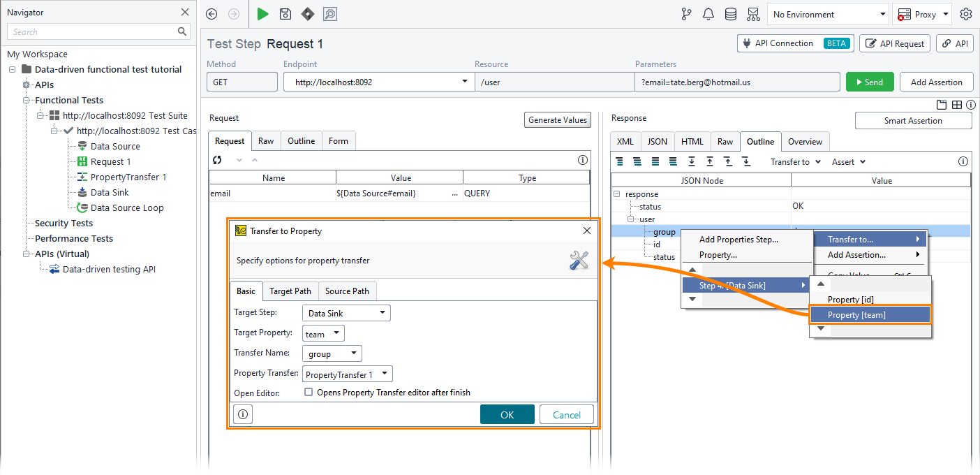Select Property [team] in context menu

(870, 314)
